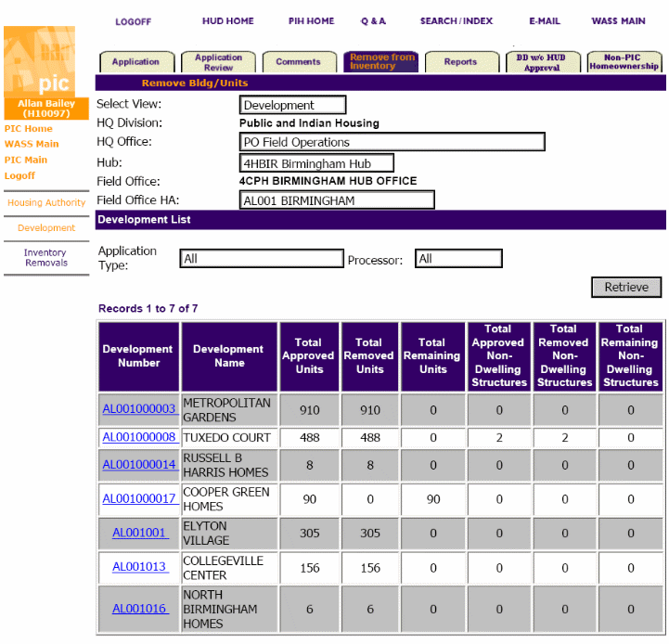The height and width of the screenshot is (644, 669).
Task: Open development AL001000003 link
Action: (x=138, y=409)
